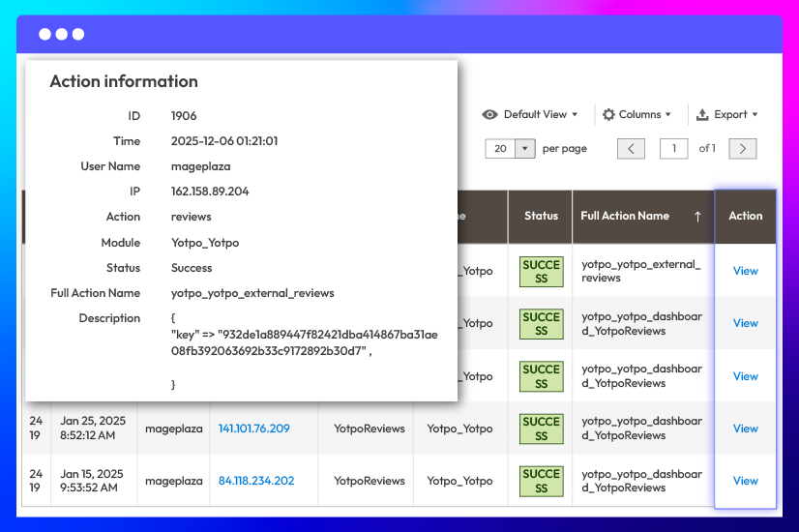The image size is (799, 532).
Task: Click the description key hash text
Action: 304,343
